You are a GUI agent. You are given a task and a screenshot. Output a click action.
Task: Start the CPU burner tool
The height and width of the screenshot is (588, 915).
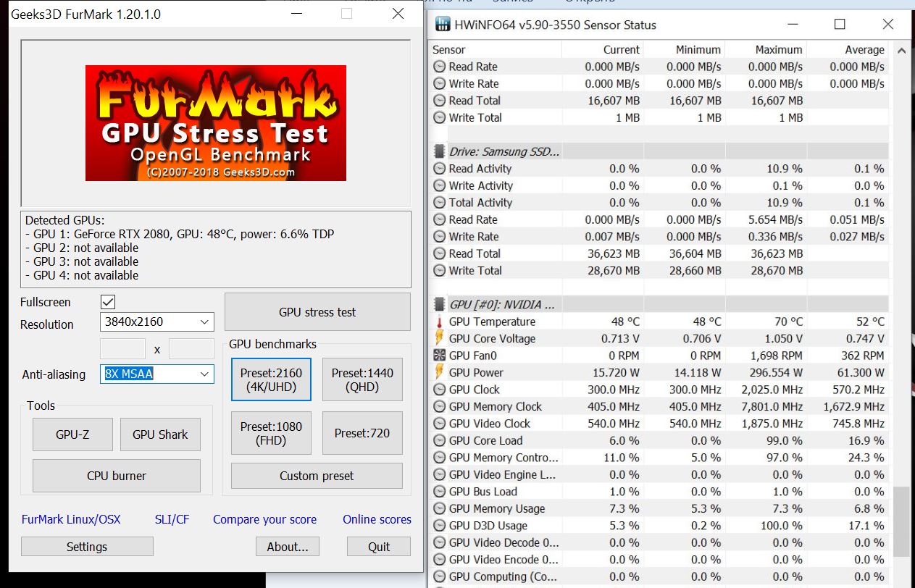117,476
